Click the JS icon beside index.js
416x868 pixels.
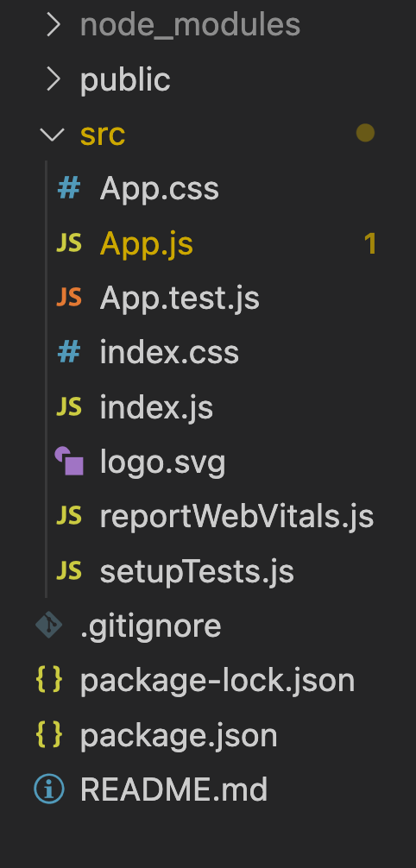[69, 407]
